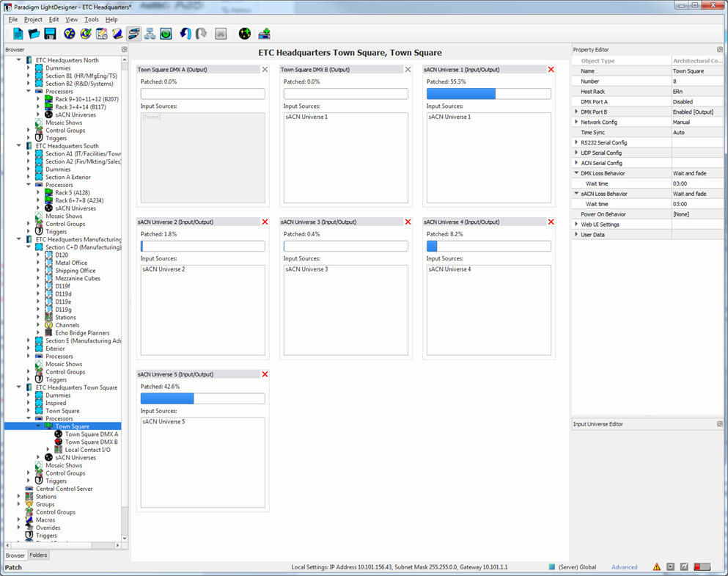
Task: Click the Open project folder icon
Action: point(34,34)
